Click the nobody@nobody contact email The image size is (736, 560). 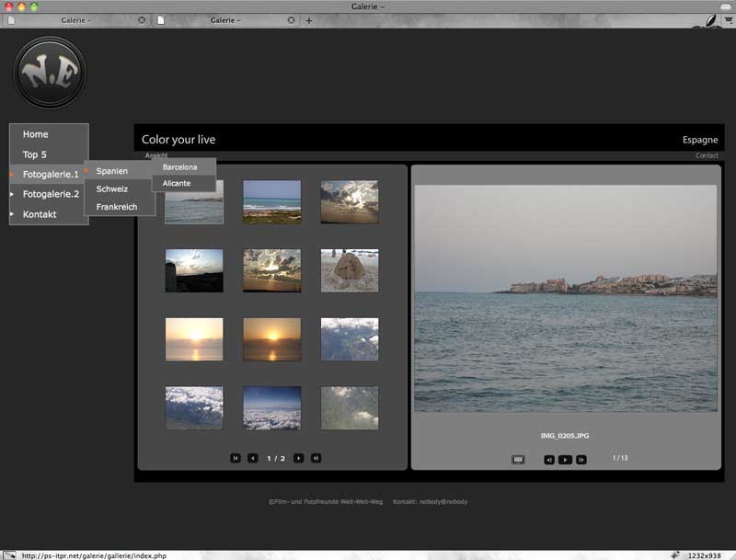[x=443, y=502]
